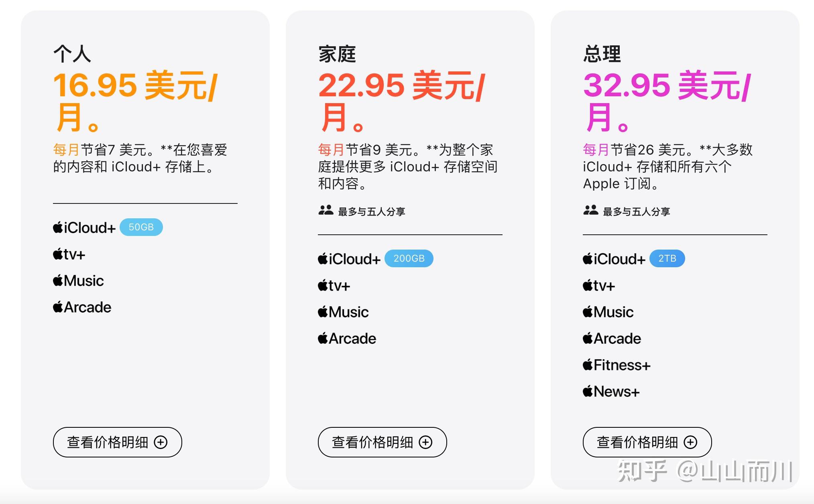The width and height of the screenshot is (814, 504).
Task: Select the 个人 plan heading
Action: tap(71, 54)
